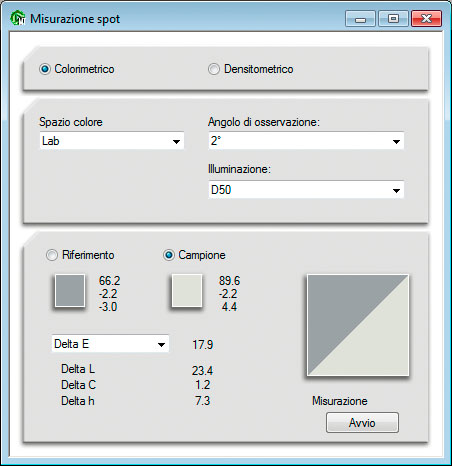This screenshot has width=452, height=466.
Task: Click the split color comparison preview
Action: click(358, 325)
